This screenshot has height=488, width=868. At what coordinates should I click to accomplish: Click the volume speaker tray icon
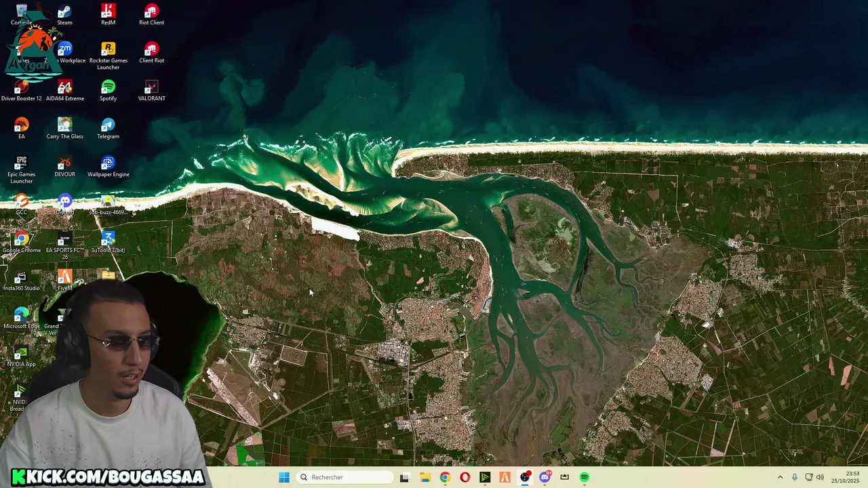tap(820, 477)
